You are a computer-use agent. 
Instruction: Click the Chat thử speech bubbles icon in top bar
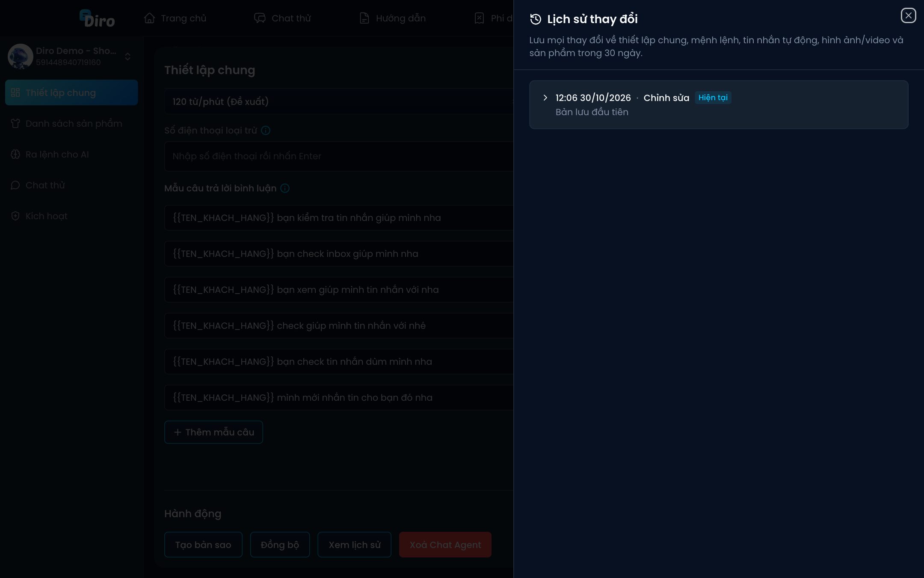click(260, 18)
